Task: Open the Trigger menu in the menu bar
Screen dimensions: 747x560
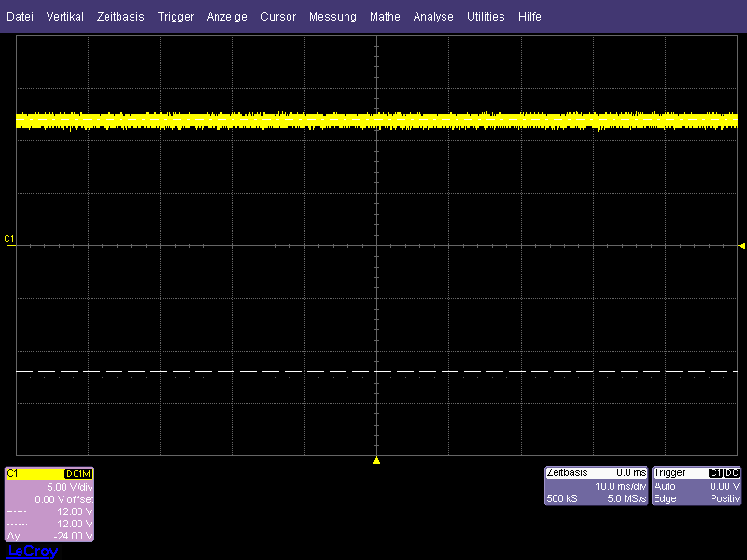Action: (x=176, y=17)
